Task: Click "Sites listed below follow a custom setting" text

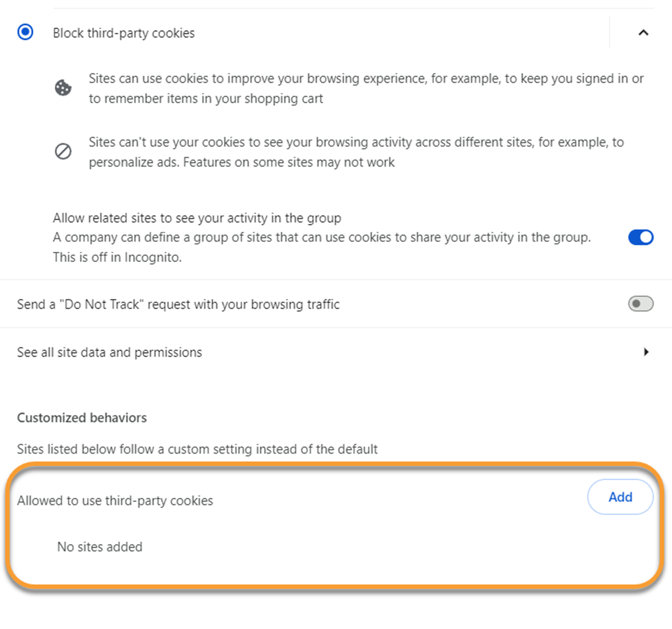Action: coord(197,449)
